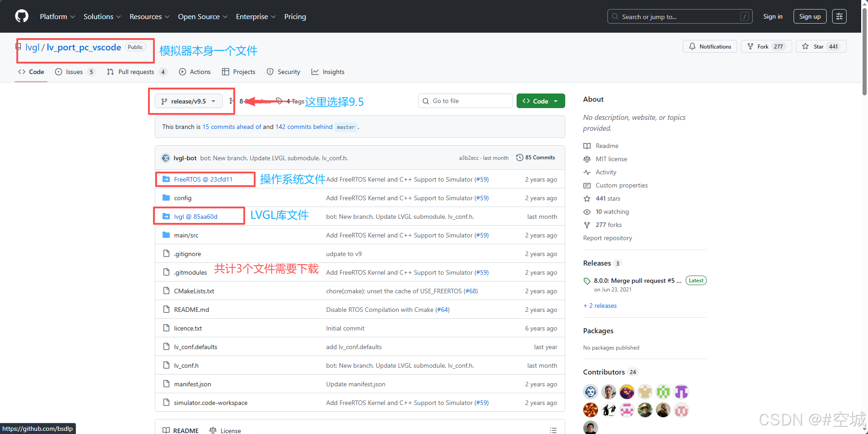Open the 15 commits ahead of link
Screen dimensions: 868x434
232,127
